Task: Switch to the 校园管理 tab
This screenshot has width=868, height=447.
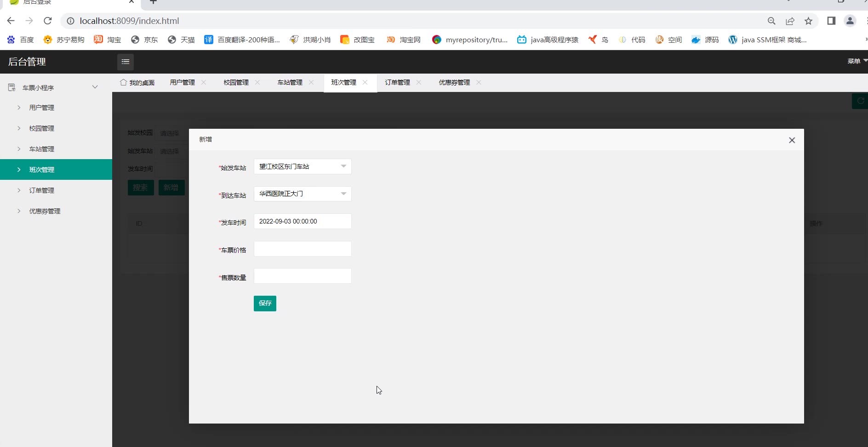Action: (236, 82)
